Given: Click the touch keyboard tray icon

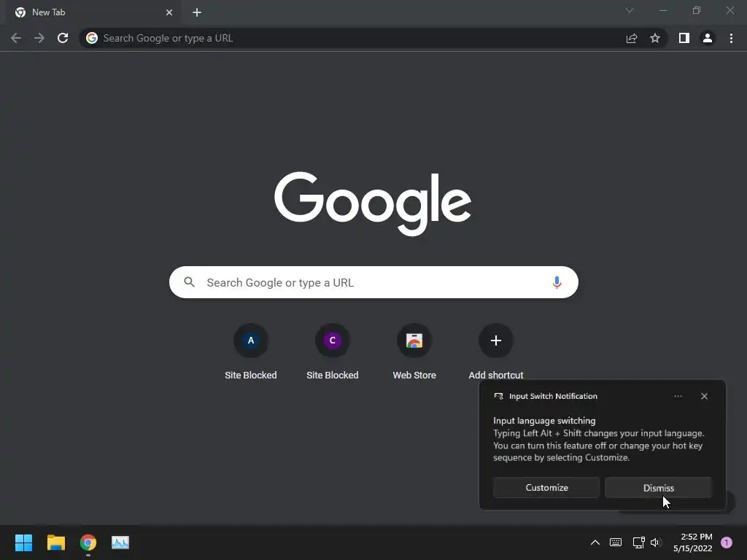Looking at the screenshot, I should pyautogui.click(x=616, y=542).
